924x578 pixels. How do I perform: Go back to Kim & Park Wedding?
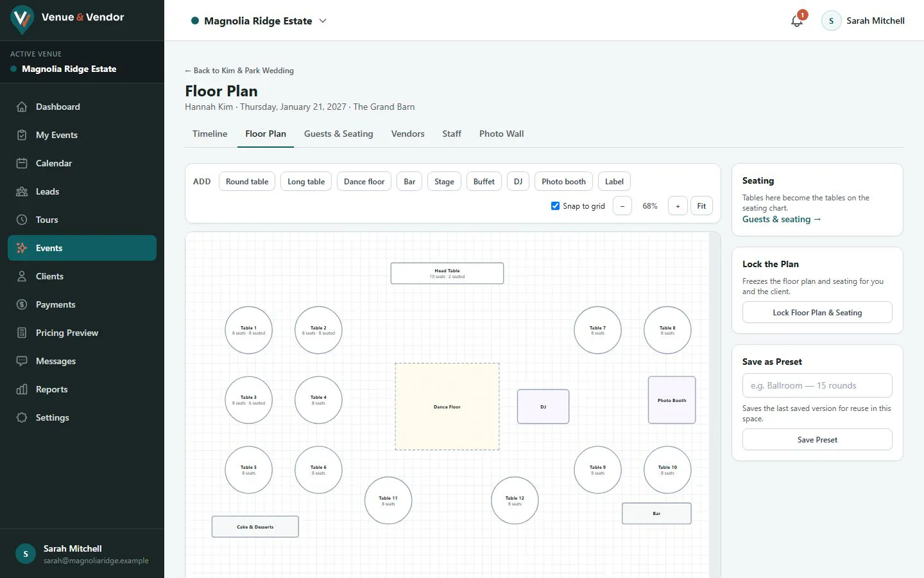[239, 71]
